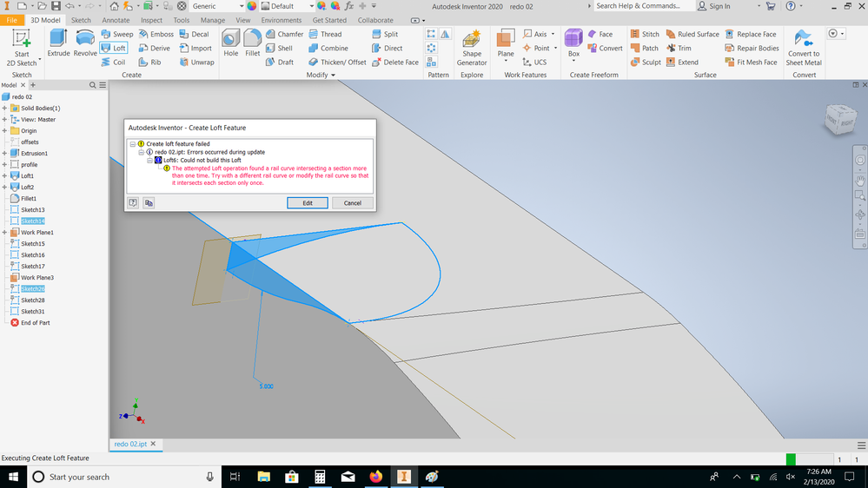Click the Windows search box
The width and height of the screenshot is (868, 488).
click(x=124, y=477)
